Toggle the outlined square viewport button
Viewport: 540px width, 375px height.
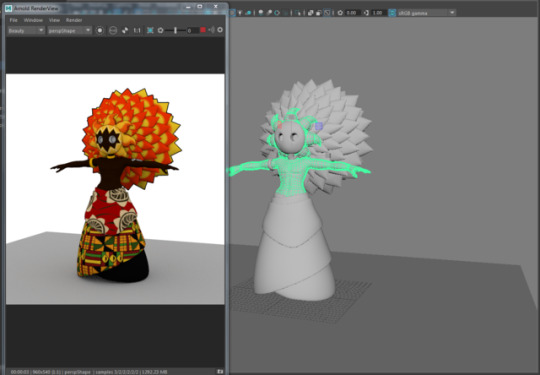coord(327,13)
